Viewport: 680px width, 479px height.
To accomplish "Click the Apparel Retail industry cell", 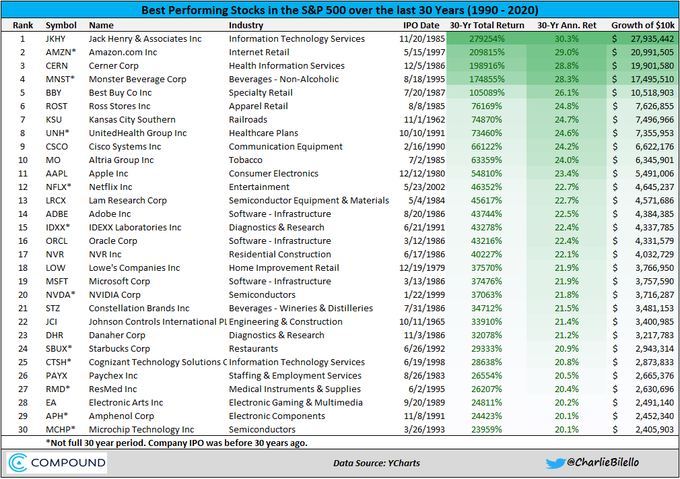I will click(x=258, y=106).
